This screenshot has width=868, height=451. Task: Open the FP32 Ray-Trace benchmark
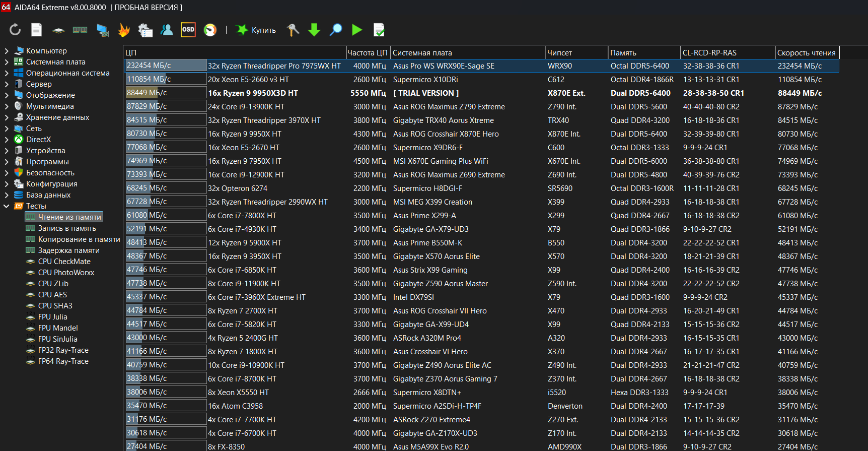(x=57, y=350)
